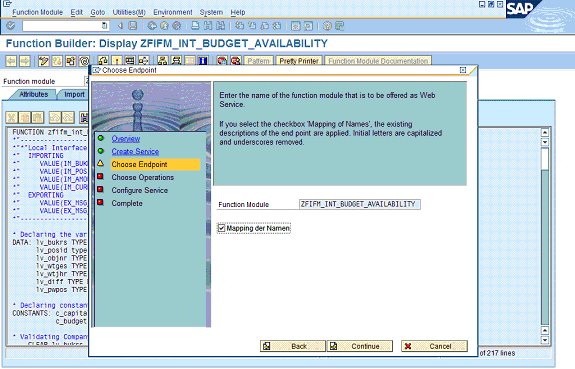
Task: Click the Other Object icon
Action: click(x=70, y=61)
